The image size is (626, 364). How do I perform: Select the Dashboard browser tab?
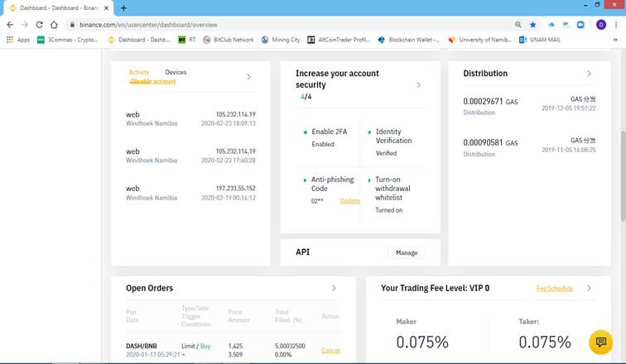(58, 8)
